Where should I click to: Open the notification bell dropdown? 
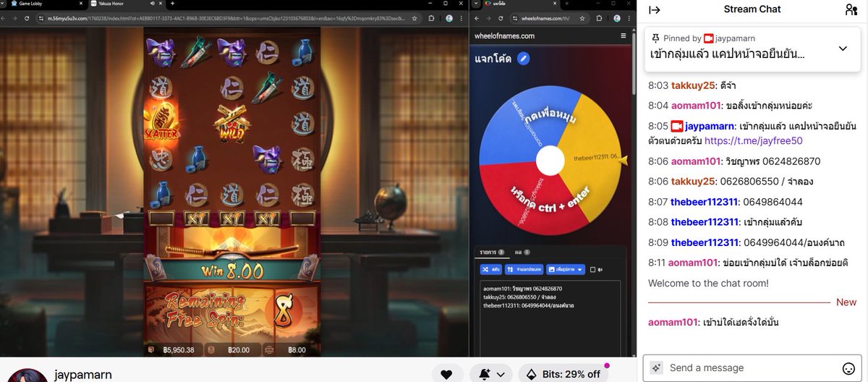click(x=491, y=373)
